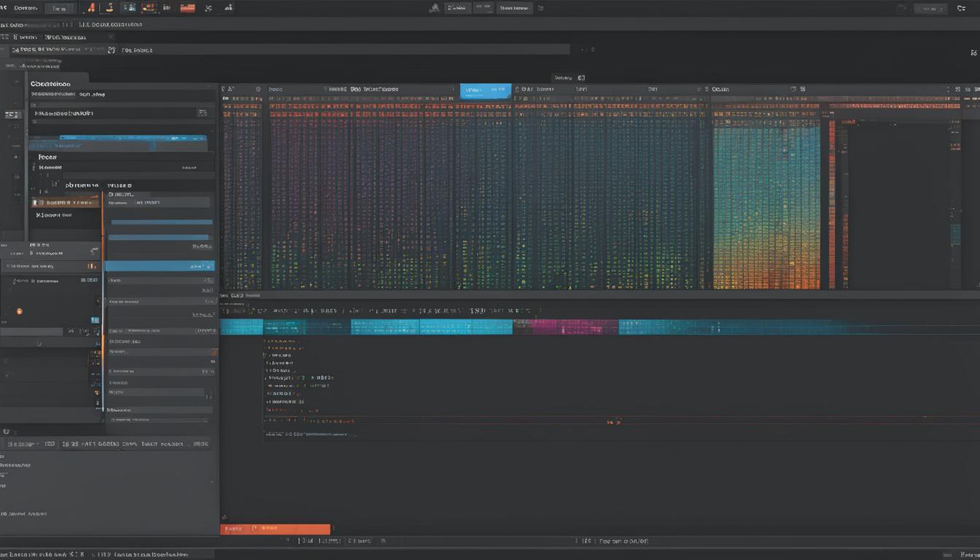Switch to the Collections tab on the left

click(50, 83)
